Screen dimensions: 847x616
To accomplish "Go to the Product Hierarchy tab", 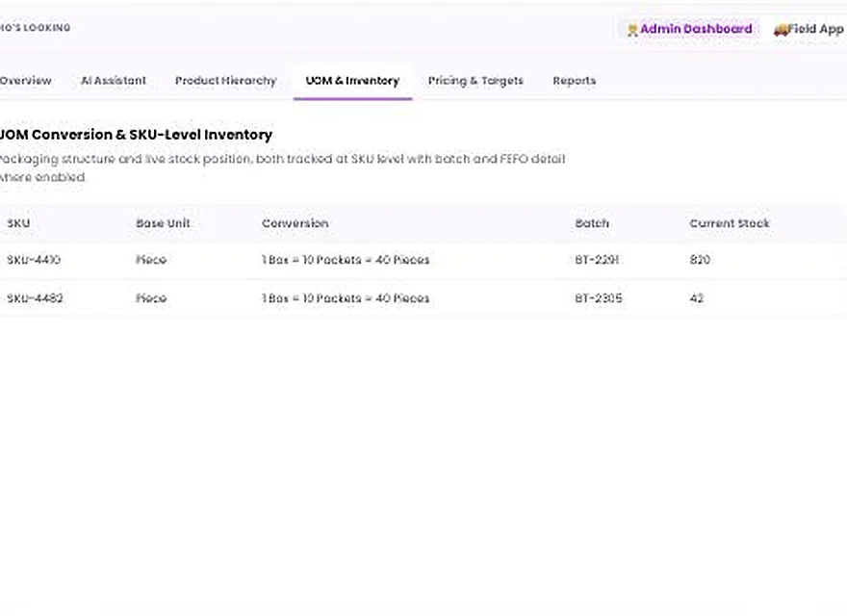I will pyautogui.click(x=226, y=81).
